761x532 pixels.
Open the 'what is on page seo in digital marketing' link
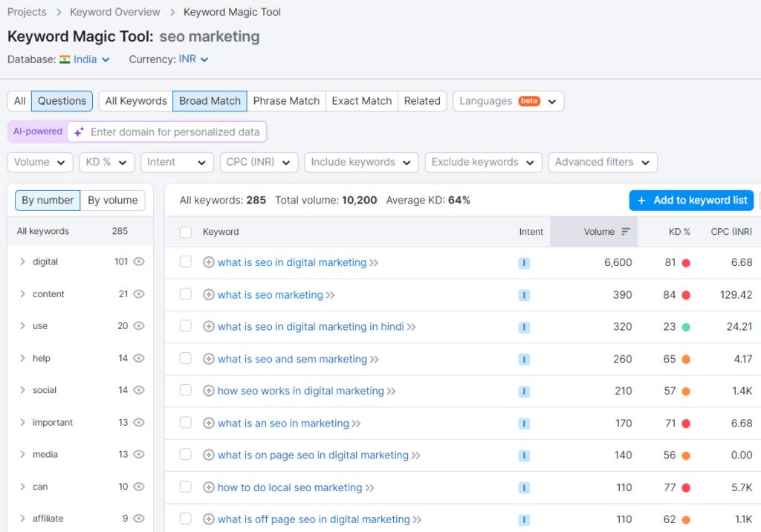coord(313,455)
